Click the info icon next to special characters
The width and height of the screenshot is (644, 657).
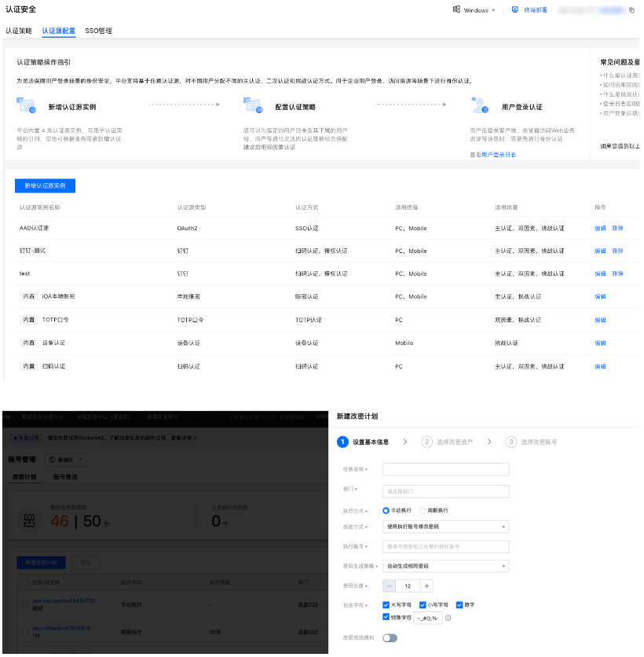[x=448, y=618]
